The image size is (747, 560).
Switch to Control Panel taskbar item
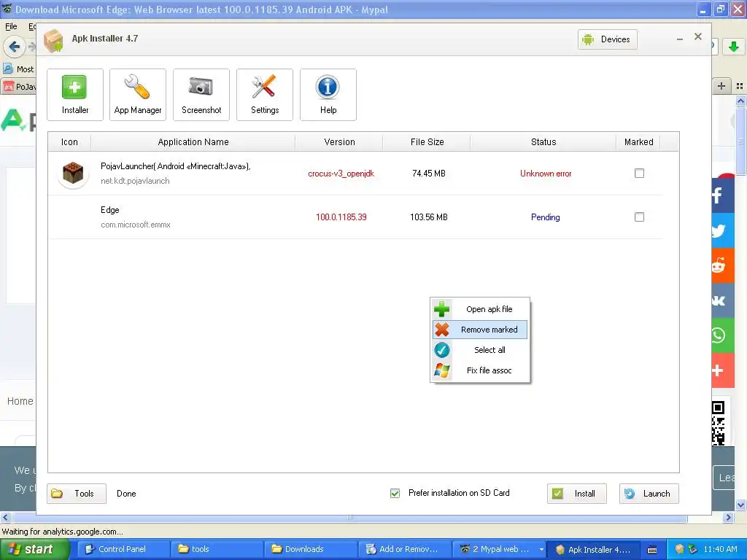(122, 549)
